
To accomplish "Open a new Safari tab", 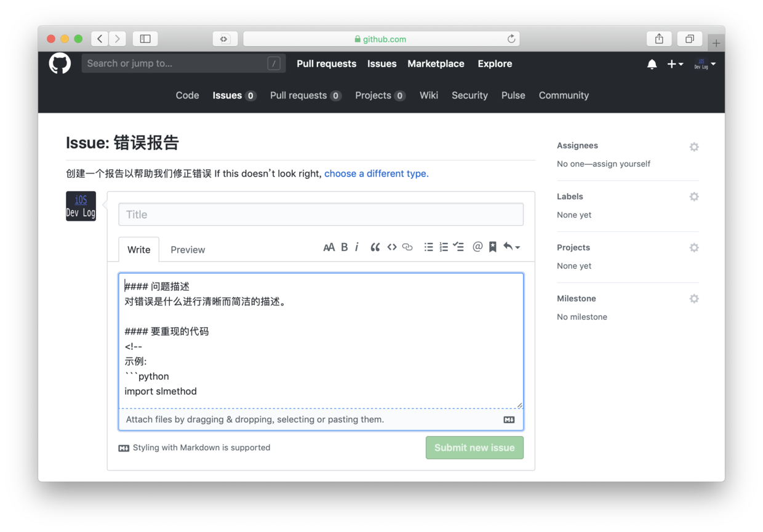I will (716, 43).
